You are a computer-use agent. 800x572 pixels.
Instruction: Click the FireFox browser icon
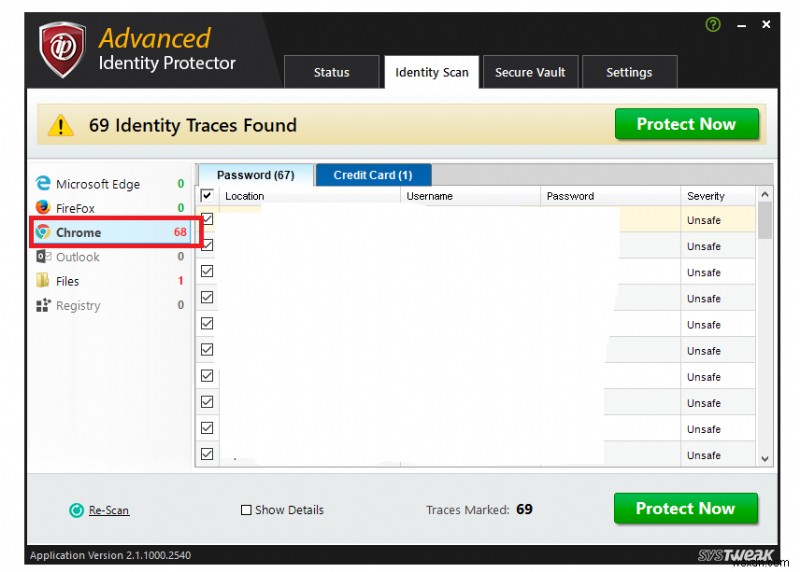[x=43, y=207]
